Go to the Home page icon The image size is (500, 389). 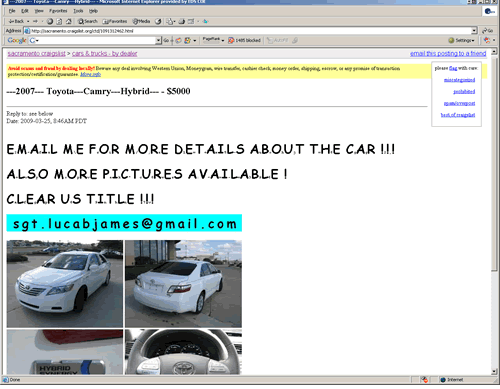[68, 21]
